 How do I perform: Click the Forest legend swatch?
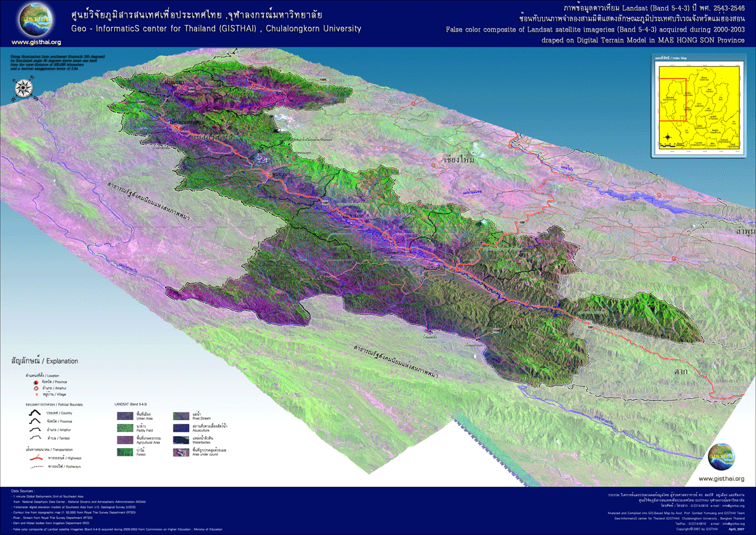click(125, 452)
